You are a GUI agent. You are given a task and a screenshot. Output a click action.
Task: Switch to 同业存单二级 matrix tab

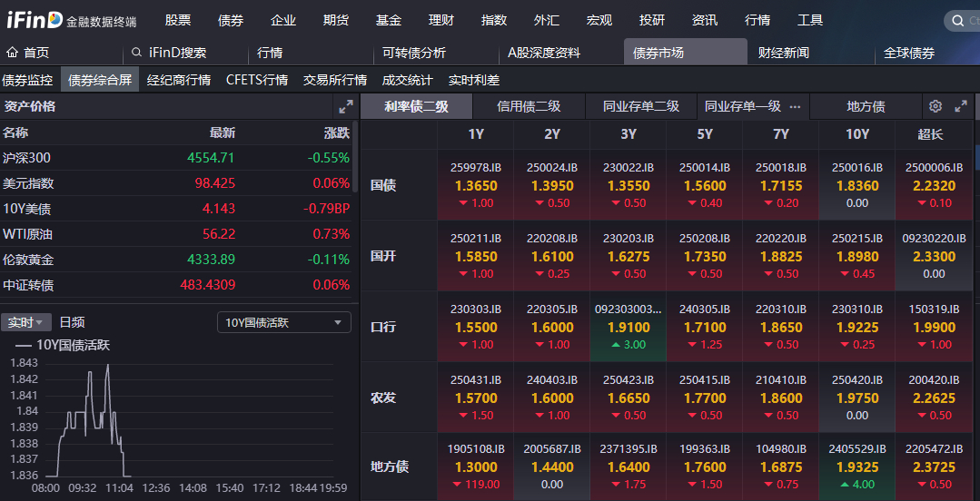(641, 106)
